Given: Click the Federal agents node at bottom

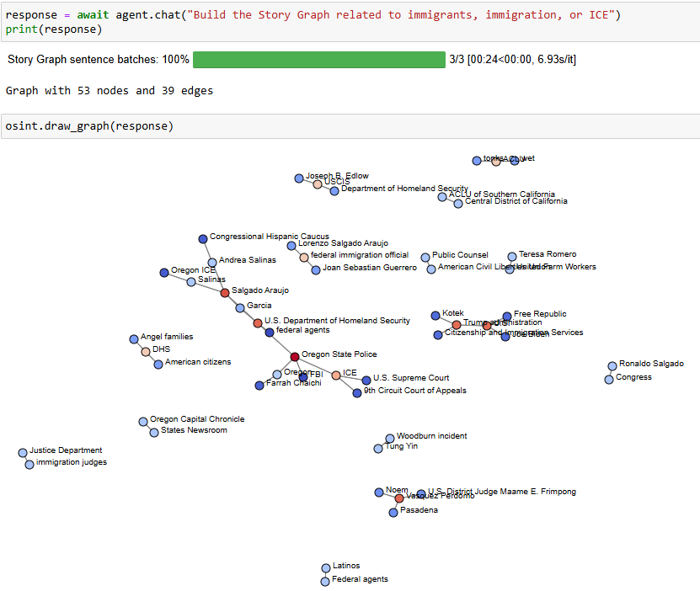Looking at the screenshot, I should click(x=325, y=582).
